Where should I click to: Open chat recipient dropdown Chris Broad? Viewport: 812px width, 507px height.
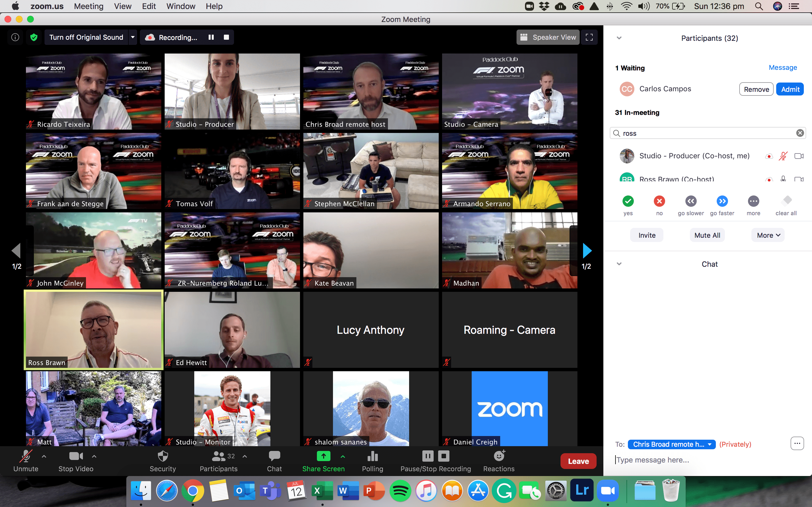point(671,444)
